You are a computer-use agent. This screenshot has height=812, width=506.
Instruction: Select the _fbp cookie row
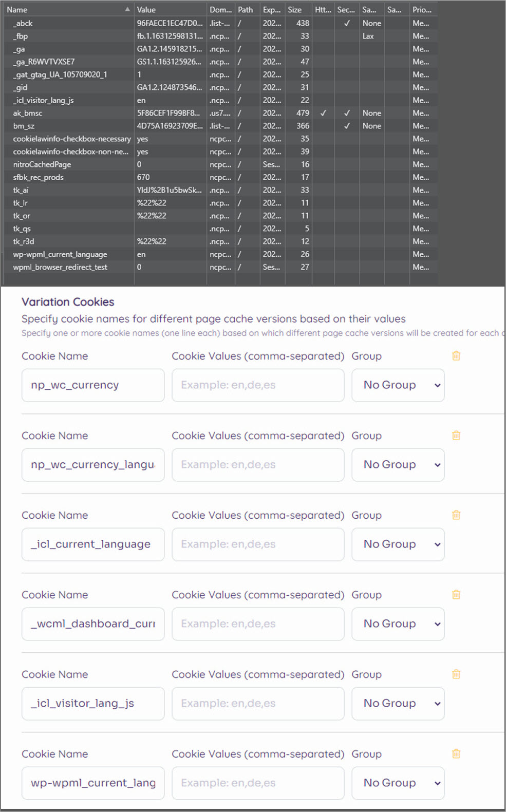(x=221, y=36)
